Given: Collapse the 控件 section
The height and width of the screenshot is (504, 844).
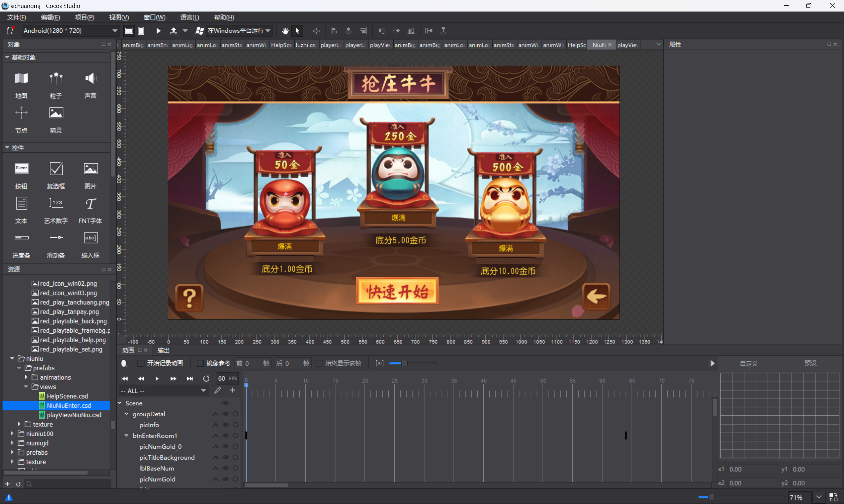Looking at the screenshot, I should (7, 147).
